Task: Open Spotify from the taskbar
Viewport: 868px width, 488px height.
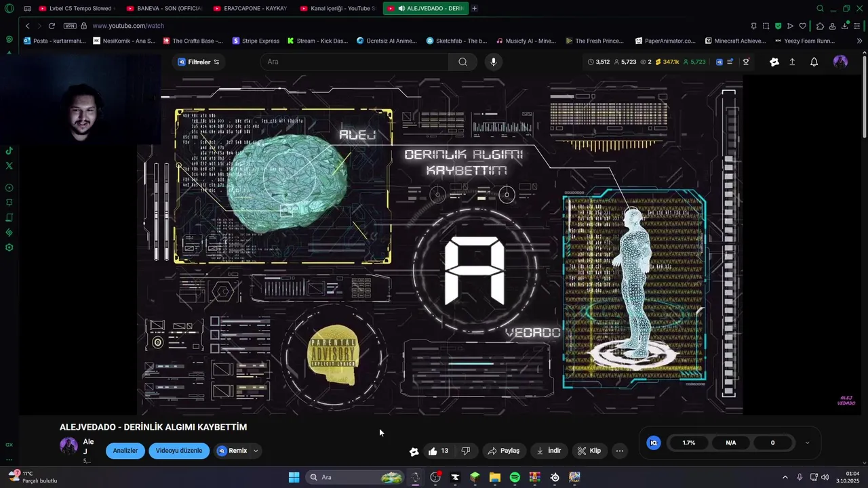Action: tap(515, 477)
